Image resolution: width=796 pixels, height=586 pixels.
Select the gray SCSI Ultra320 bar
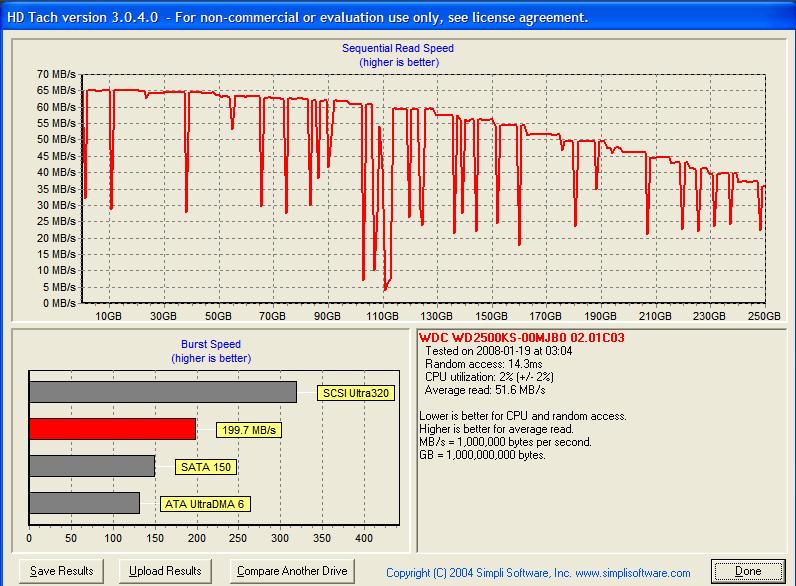pyautogui.click(x=163, y=392)
